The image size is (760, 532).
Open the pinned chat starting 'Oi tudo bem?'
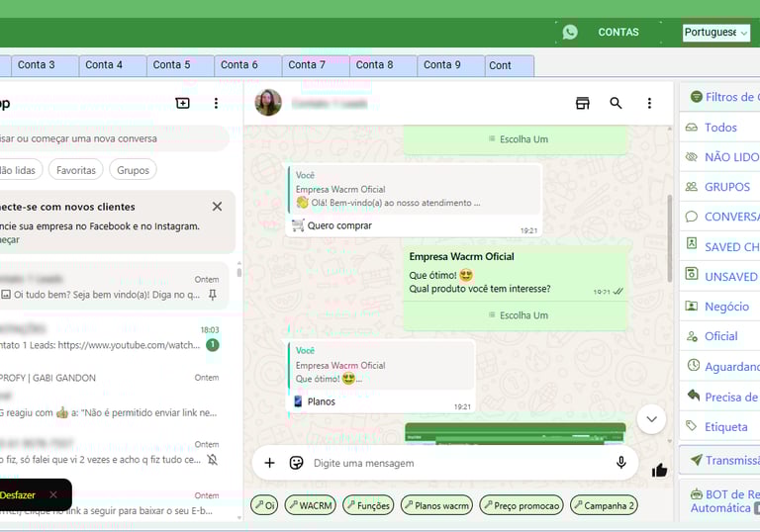tap(114, 287)
